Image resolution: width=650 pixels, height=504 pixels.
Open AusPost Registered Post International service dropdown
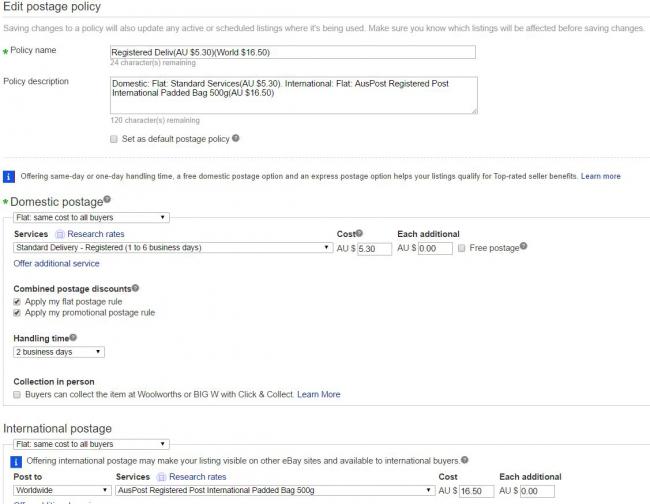pyautogui.click(x=276, y=491)
